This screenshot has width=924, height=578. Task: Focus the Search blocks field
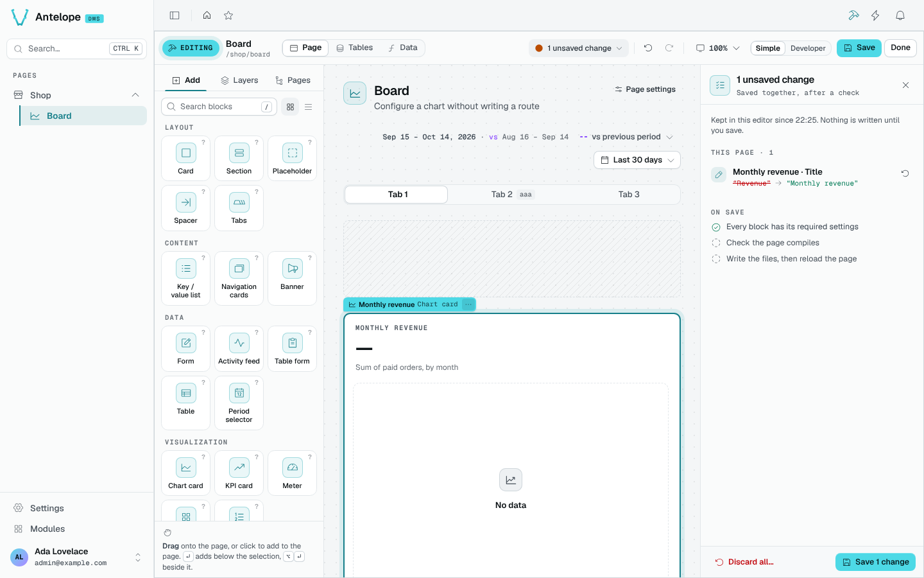[x=219, y=107]
